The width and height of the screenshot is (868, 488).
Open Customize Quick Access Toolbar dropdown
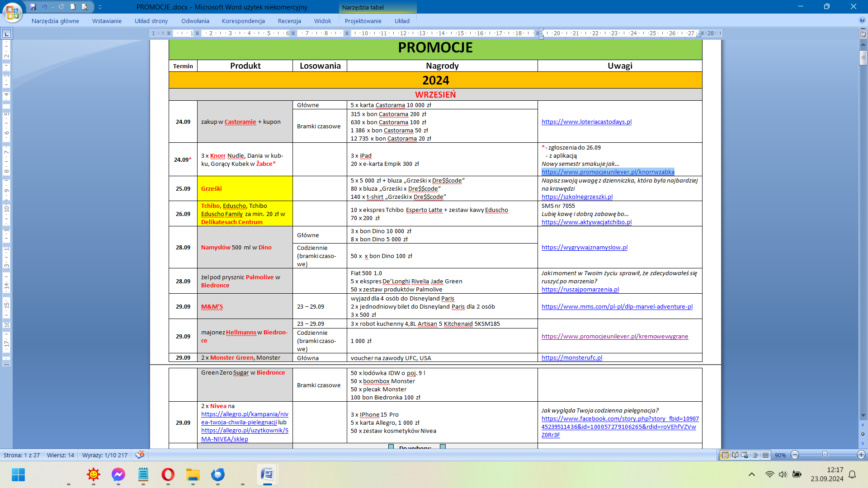[100, 7]
